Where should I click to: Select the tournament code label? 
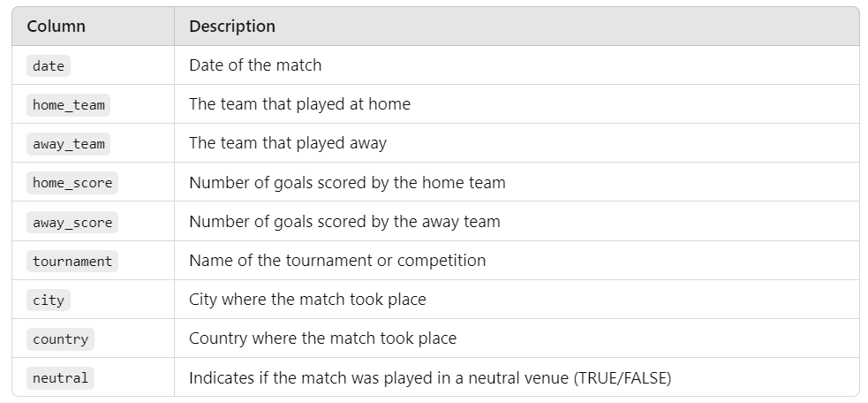tap(72, 261)
